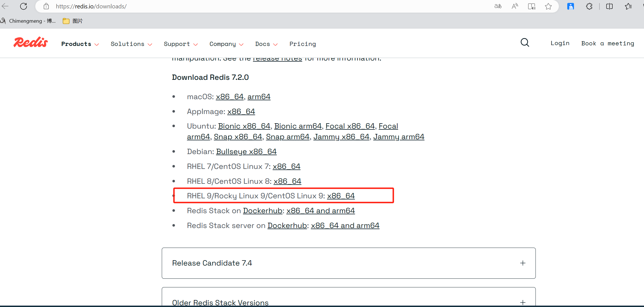Viewport: 644px width, 307px height.
Task: Open the site search magnifier icon
Action: click(525, 43)
